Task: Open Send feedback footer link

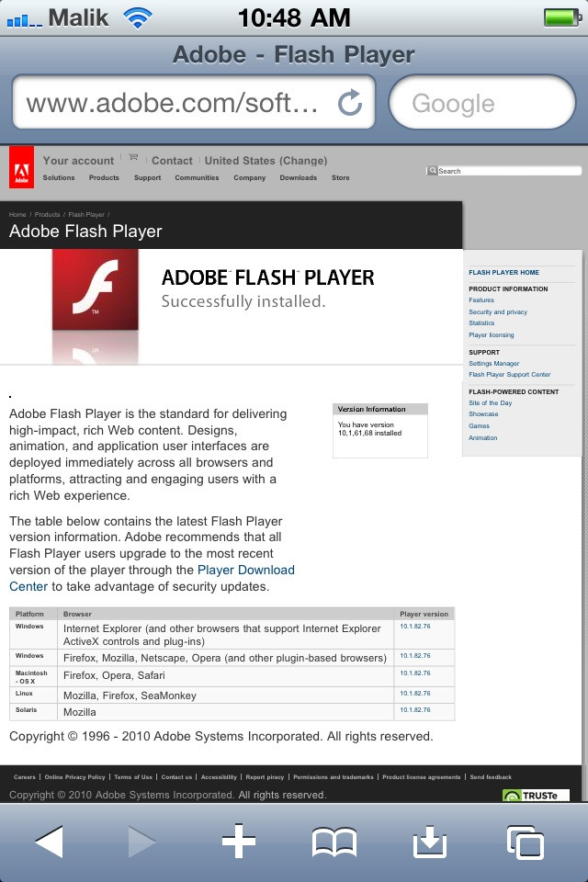Action: 491,777
